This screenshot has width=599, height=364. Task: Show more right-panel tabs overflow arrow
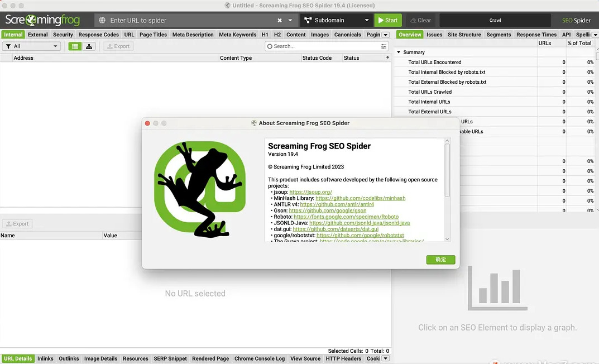[x=595, y=35]
